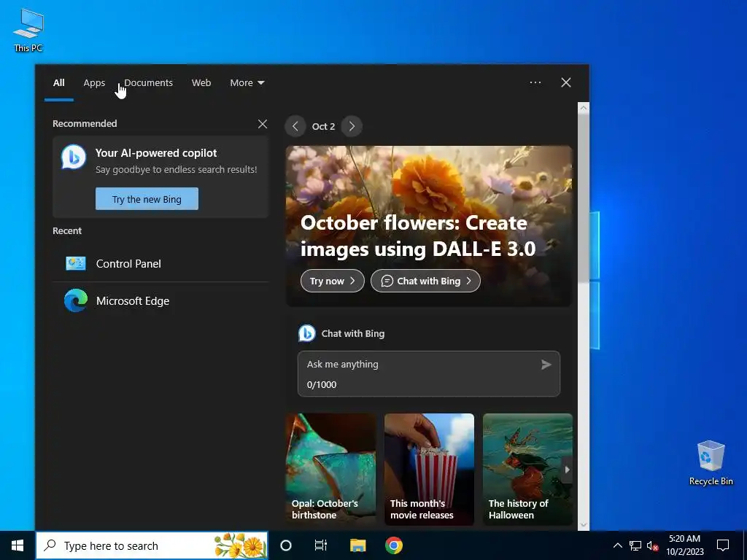Viewport: 747px width, 560px height.
Task: Click the Bing icon beside Chat with Bing
Action: click(307, 333)
